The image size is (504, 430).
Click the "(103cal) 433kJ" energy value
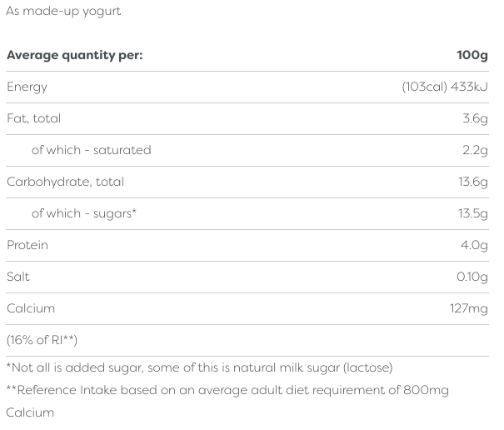(x=445, y=87)
